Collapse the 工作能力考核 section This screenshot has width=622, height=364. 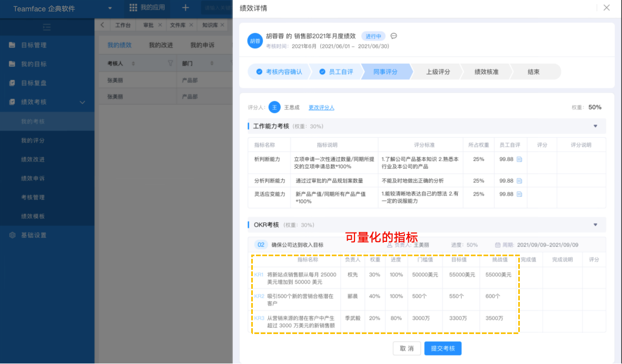[x=595, y=126]
